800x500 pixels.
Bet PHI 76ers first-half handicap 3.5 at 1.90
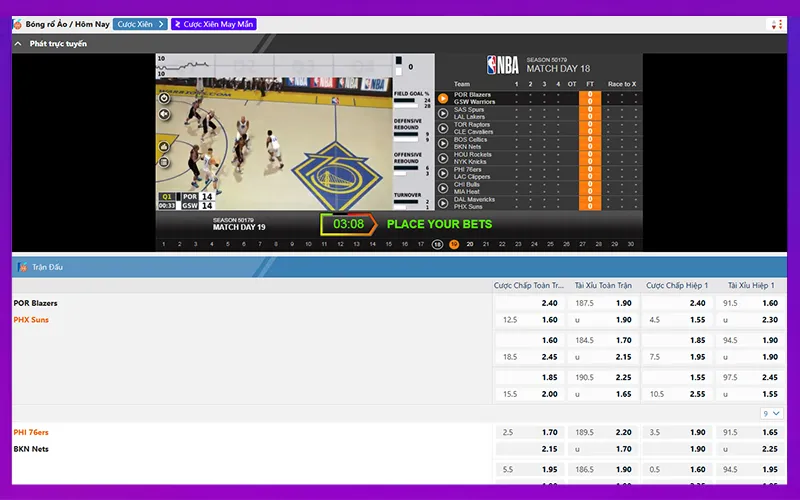tap(677, 432)
